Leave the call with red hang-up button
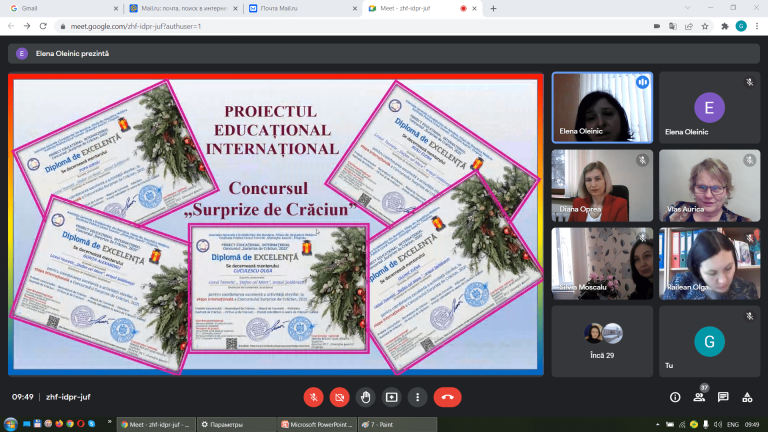This screenshot has width=768, height=432. 447,397
